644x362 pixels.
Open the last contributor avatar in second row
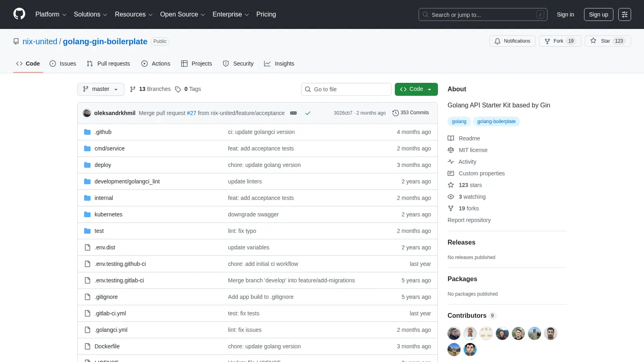point(470,350)
